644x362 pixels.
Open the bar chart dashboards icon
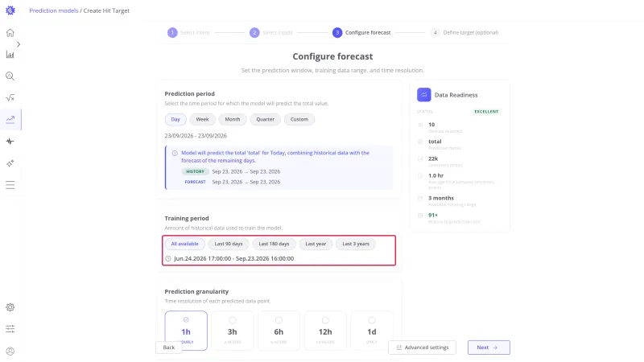point(10,55)
